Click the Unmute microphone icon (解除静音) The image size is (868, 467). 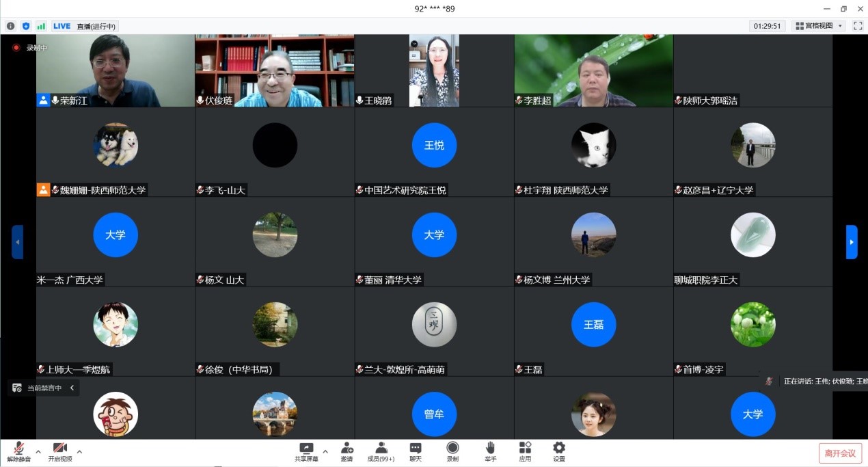pos(18,449)
